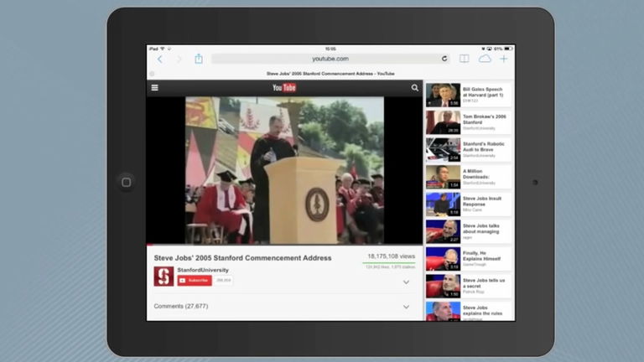Close the tab with the small x icon

[152, 74]
